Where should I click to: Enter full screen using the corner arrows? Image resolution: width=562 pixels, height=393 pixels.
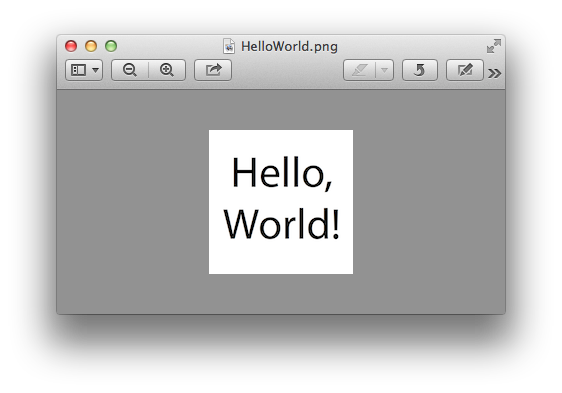point(494,46)
